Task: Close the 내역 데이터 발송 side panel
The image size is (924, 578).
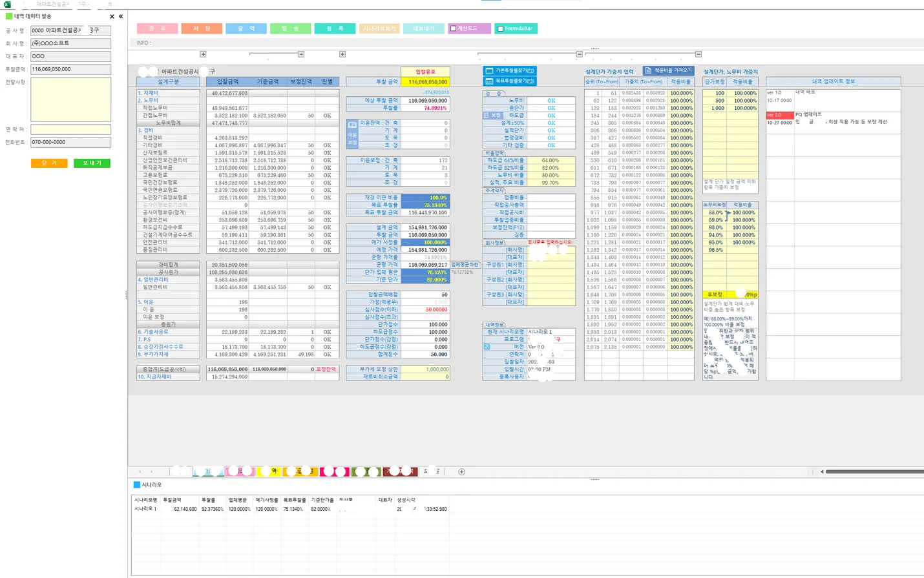Action: [x=112, y=16]
